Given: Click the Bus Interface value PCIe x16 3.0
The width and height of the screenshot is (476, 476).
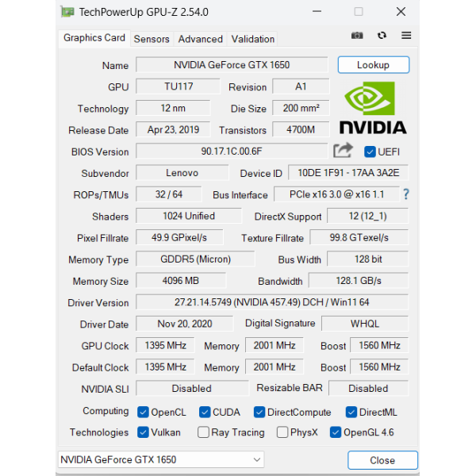Looking at the screenshot, I should tap(336, 194).
